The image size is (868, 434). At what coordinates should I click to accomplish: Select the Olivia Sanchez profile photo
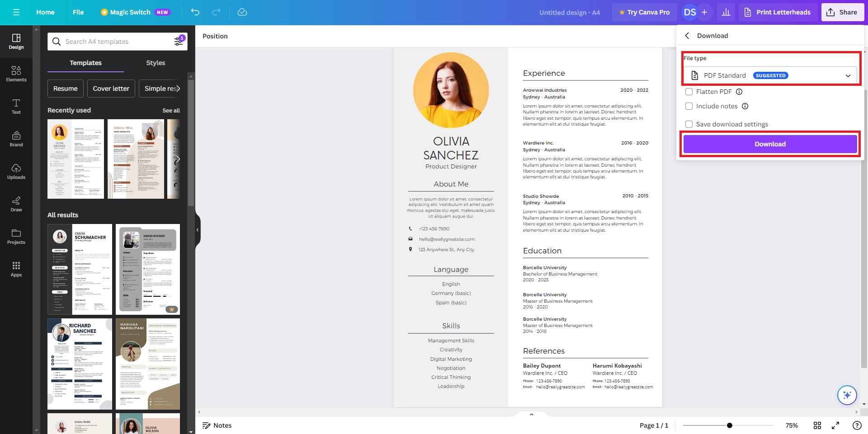[x=451, y=90]
